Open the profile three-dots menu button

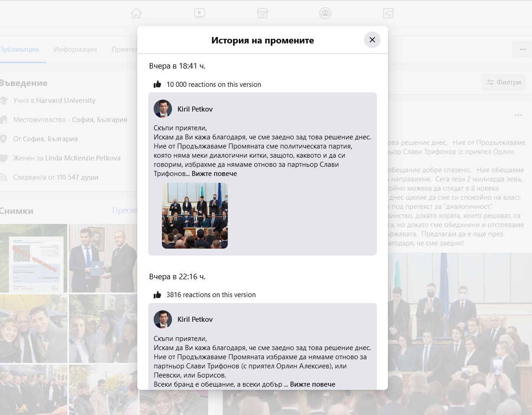point(522,49)
